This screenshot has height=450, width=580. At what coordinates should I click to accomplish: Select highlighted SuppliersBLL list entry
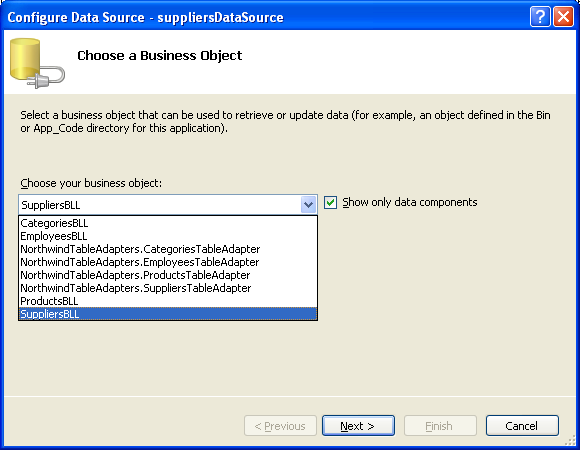point(168,314)
